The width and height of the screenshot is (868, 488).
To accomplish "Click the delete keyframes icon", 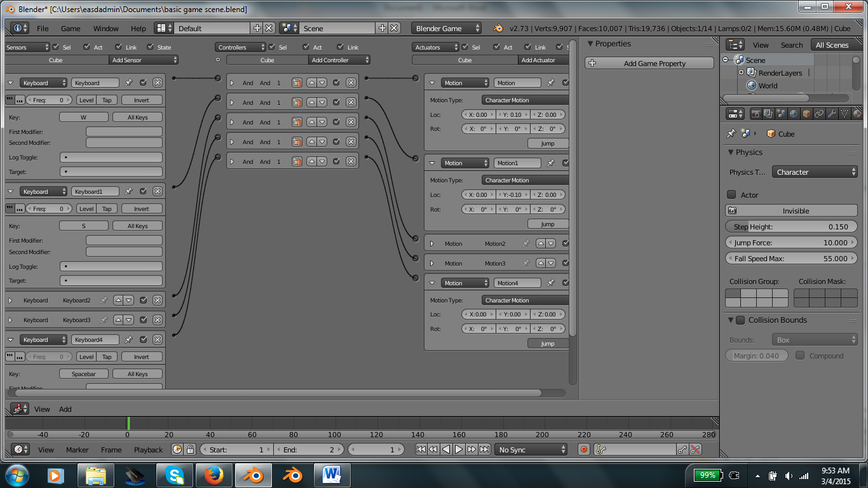I will [695, 449].
